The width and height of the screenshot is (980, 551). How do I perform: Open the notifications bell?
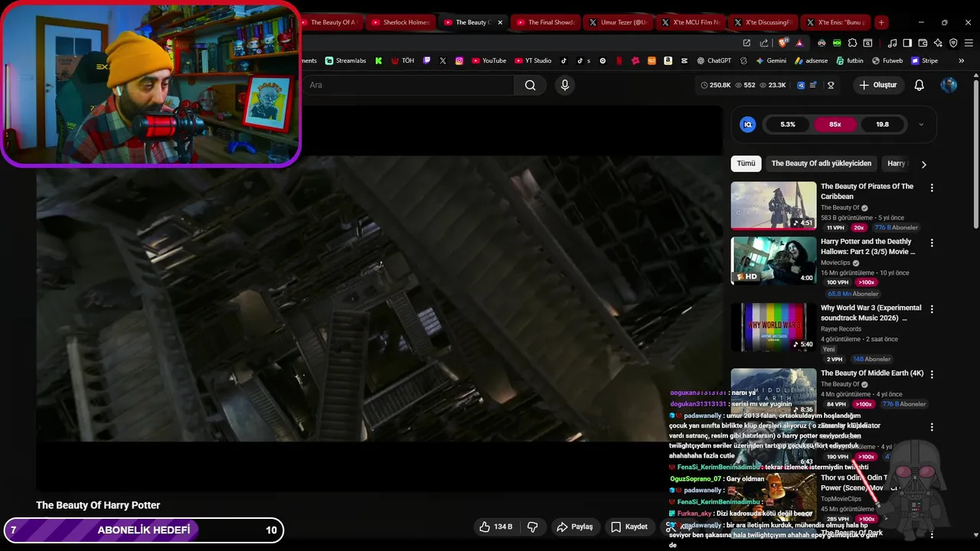coord(919,85)
